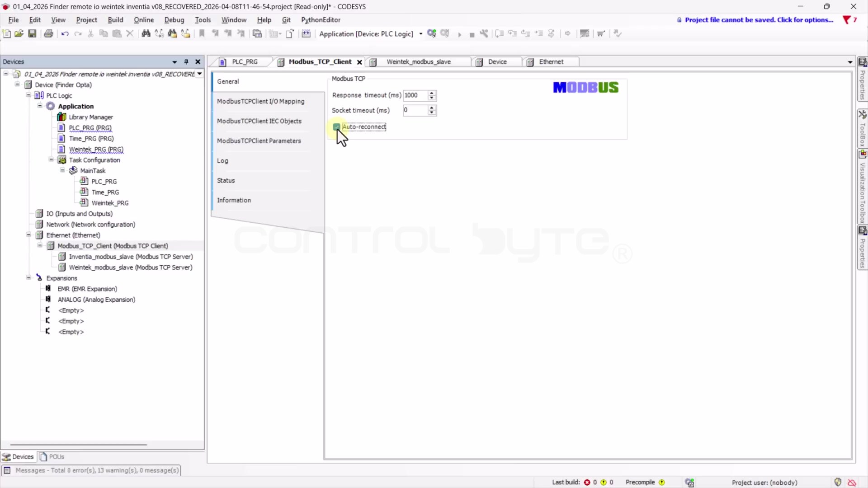Click the red offline icon at bottom right
The height and width of the screenshot is (488, 868).
pyautogui.click(x=852, y=483)
